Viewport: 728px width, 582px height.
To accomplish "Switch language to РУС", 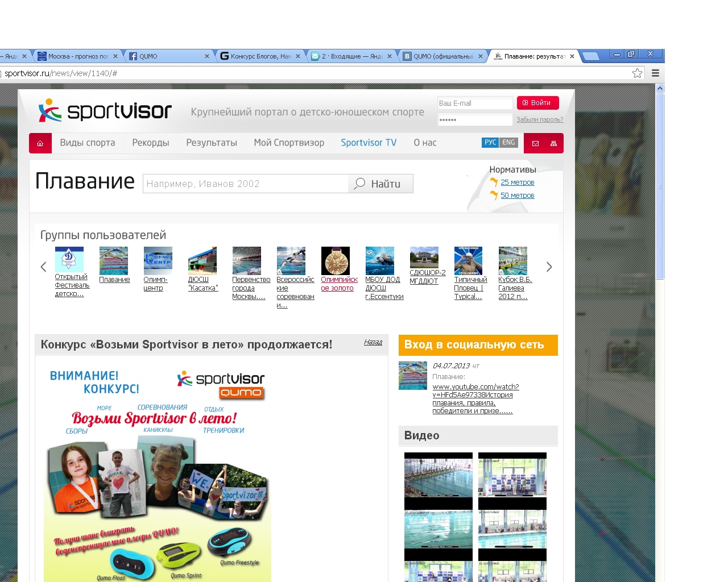I will [490, 143].
